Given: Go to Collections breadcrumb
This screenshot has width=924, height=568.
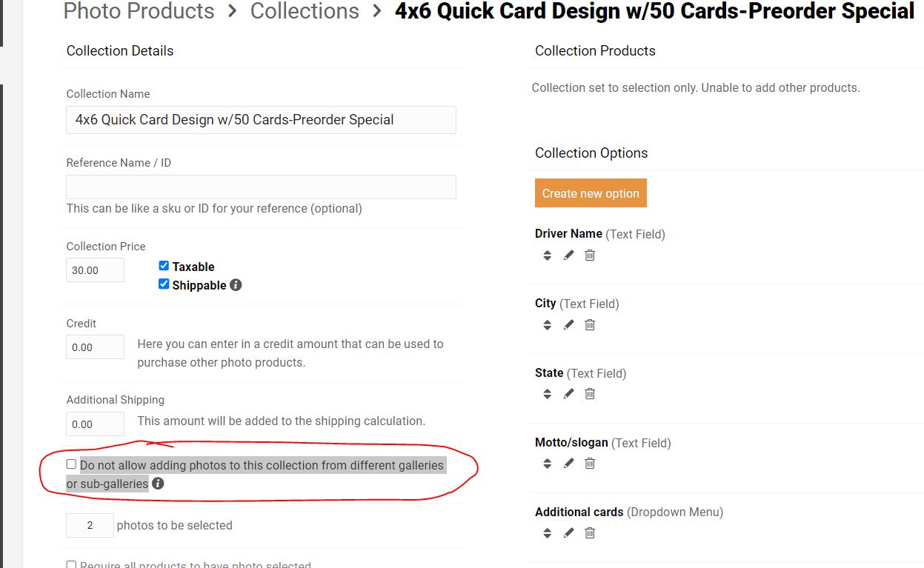Looking at the screenshot, I should (x=305, y=11).
